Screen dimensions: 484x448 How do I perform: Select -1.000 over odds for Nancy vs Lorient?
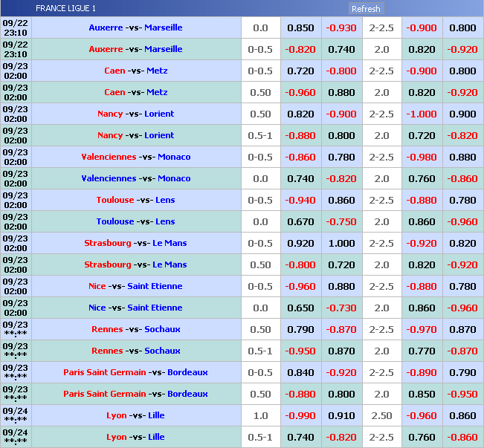422,114
